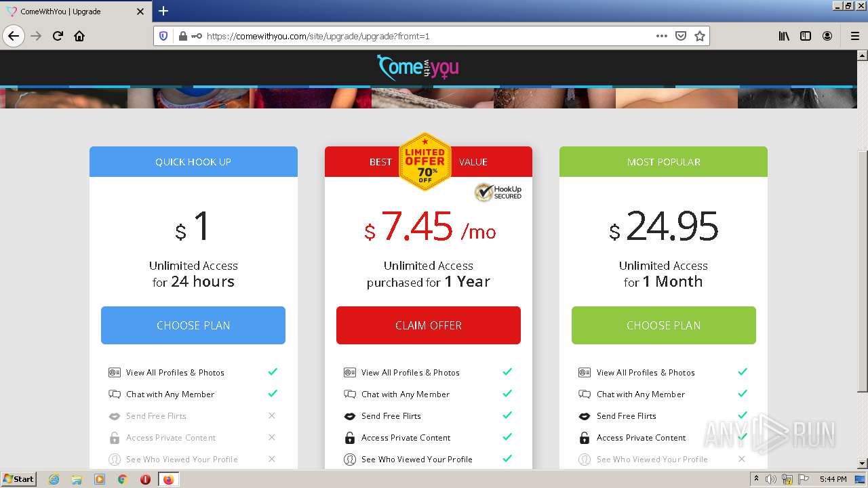Open the Firefox hamburger menu
Viewport: 868px width, 488px height.
point(855,36)
